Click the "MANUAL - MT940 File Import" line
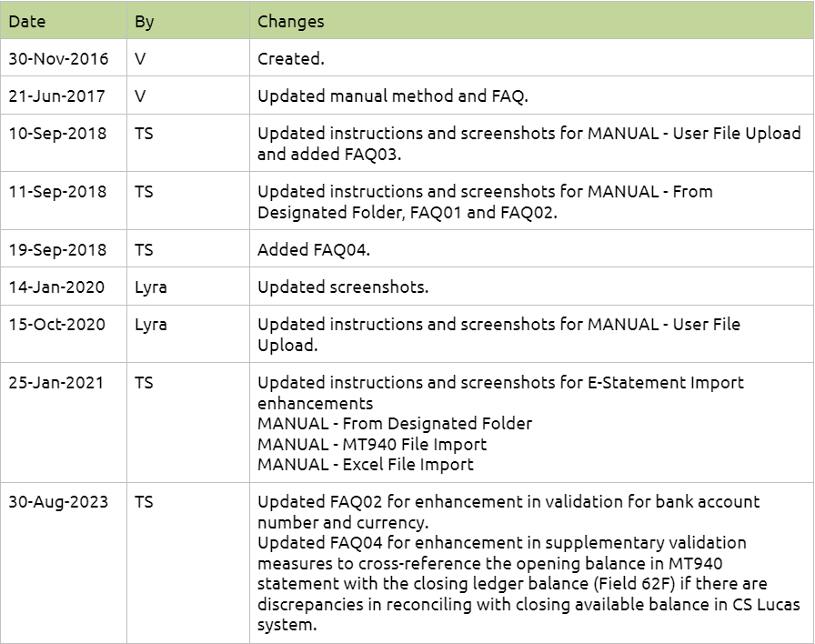The image size is (815, 644). tap(372, 445)
